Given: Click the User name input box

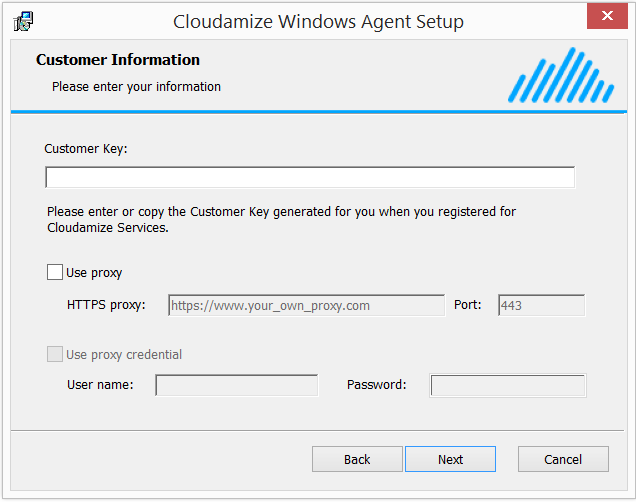Looking at the screenshot, I should 237,385.
